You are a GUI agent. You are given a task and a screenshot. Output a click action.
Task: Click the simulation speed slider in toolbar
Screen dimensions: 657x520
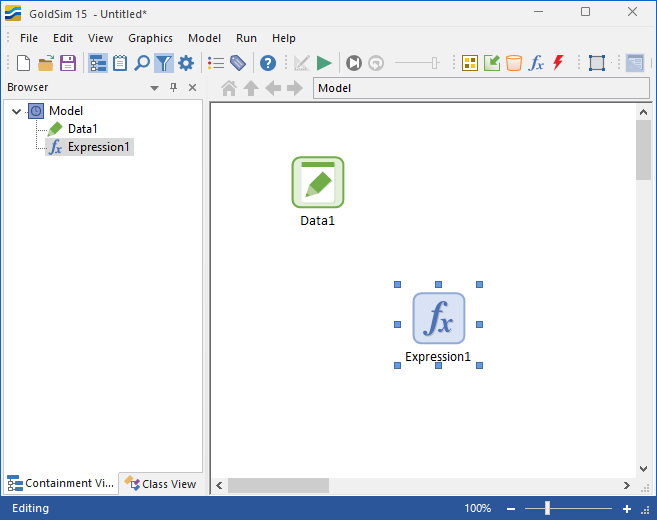pos(417,63)
